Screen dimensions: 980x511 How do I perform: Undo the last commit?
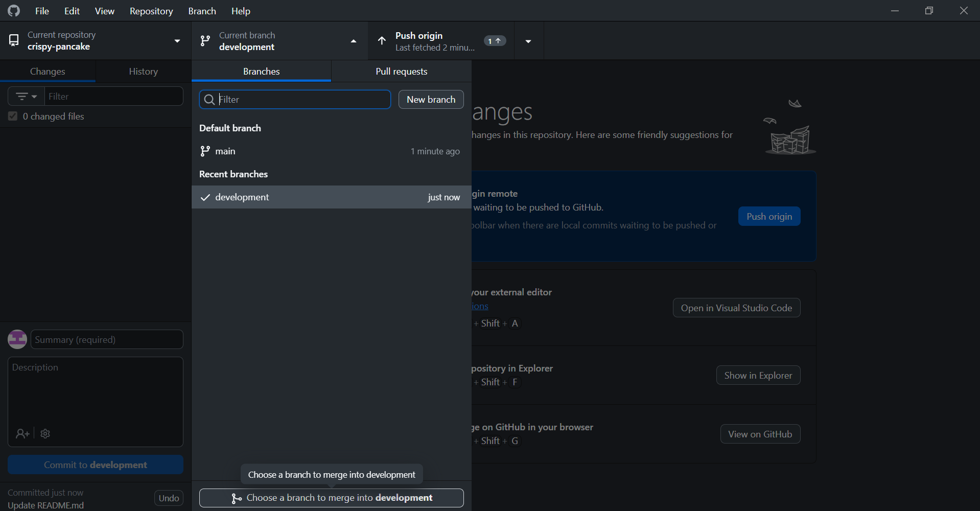[169, 498]
